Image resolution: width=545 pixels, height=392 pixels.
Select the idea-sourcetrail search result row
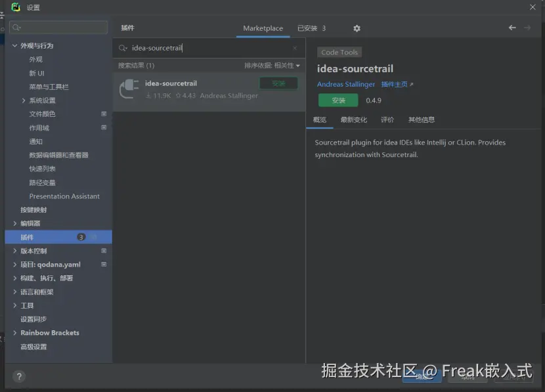tap(209, 92)
